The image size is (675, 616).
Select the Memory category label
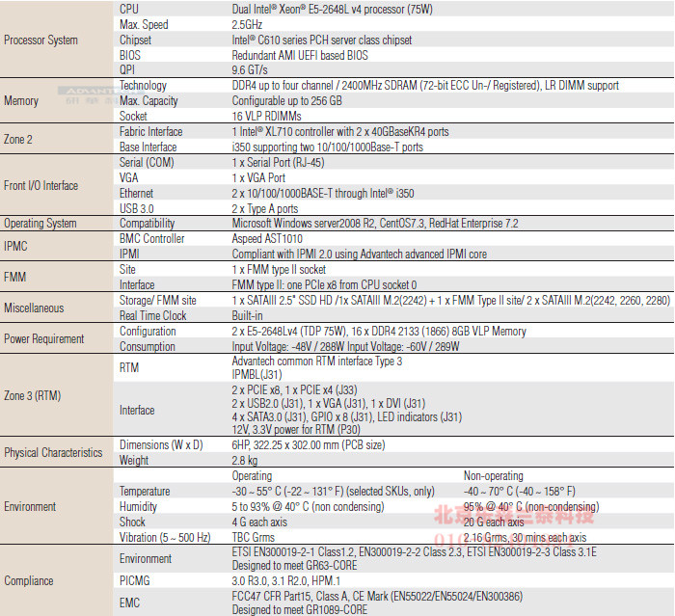[21, 100]
